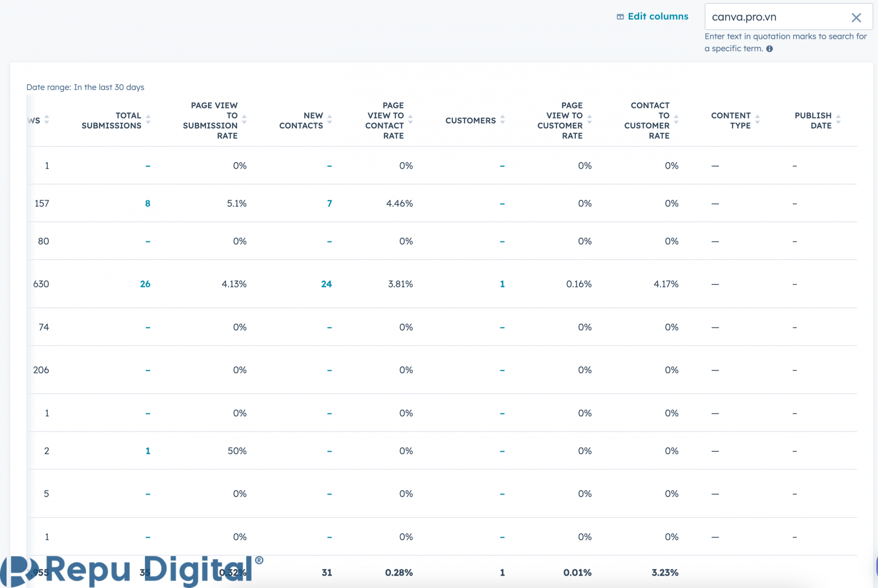Screen dimensions: 878x588
Task: Click the CUSTOMERS header text
Action: pyautogui.click(x=471, y=121)
